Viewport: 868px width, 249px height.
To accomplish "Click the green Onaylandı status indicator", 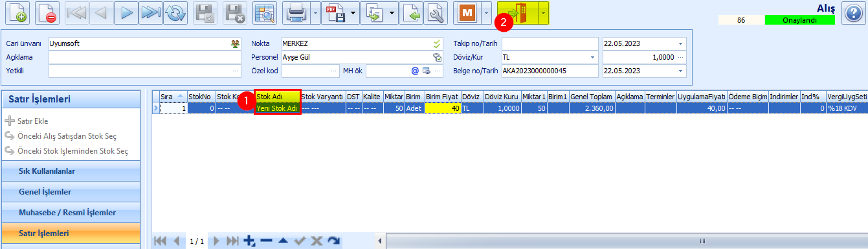I will (799, 20).
